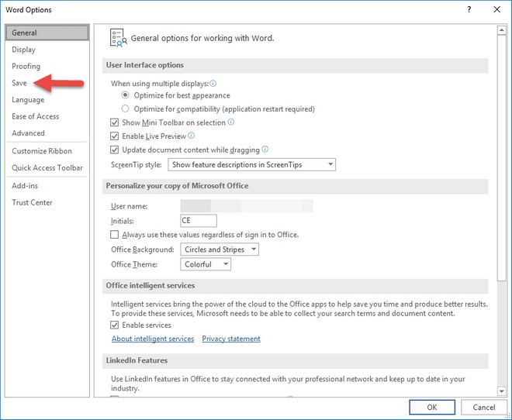This screenshot has height=420, width=512.
Task: Uncheck Show Mini Toolbar on selection
Action: pyautogui.click(x=114, y=122)
